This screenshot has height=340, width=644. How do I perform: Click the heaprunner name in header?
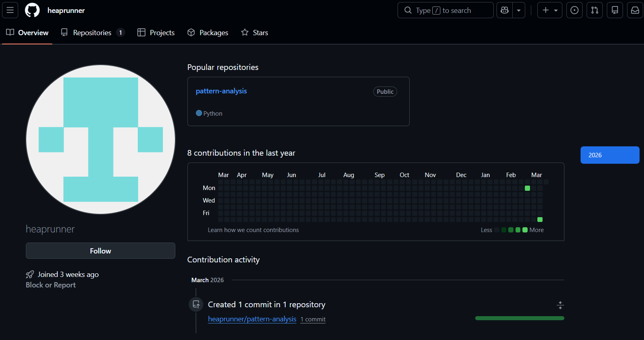pos(66,11)
